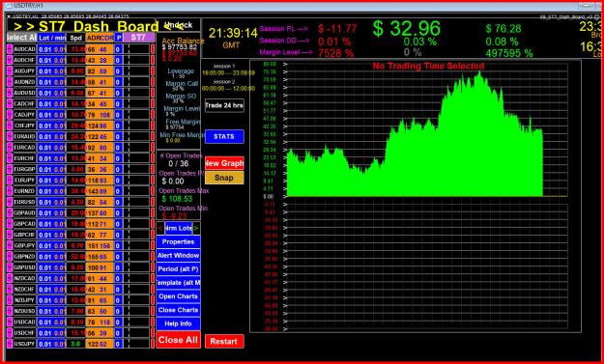Toggle the Unlock button at top
The width and height of the screenshot is (604, 364).
coord(179,25)
